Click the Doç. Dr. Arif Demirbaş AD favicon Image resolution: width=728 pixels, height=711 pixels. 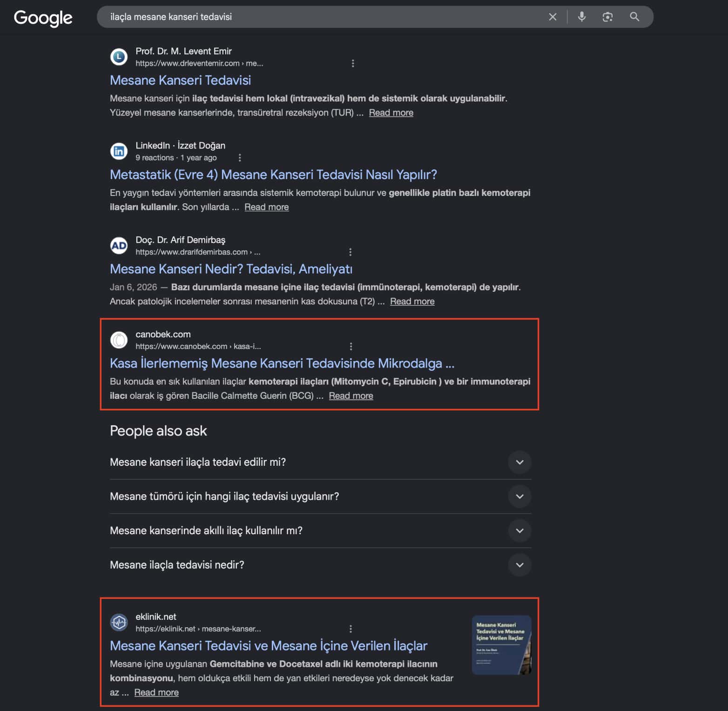tap(119, 246)
